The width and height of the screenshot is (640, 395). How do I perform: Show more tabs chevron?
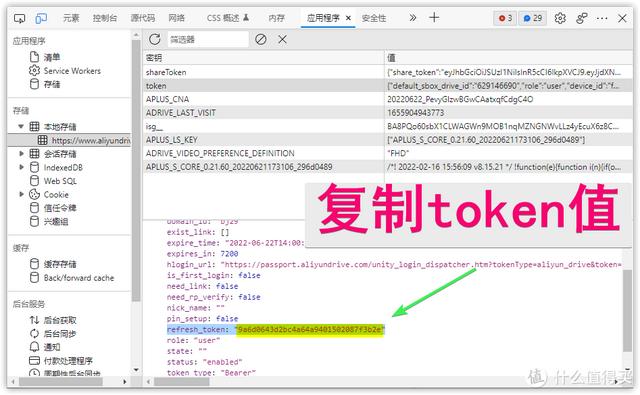(413, 18)
